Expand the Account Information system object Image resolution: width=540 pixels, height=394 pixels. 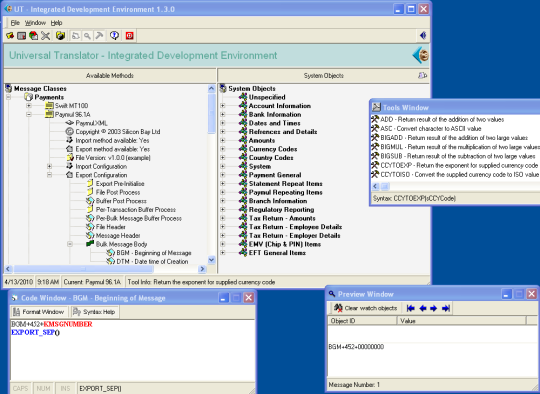click(223, 106)
